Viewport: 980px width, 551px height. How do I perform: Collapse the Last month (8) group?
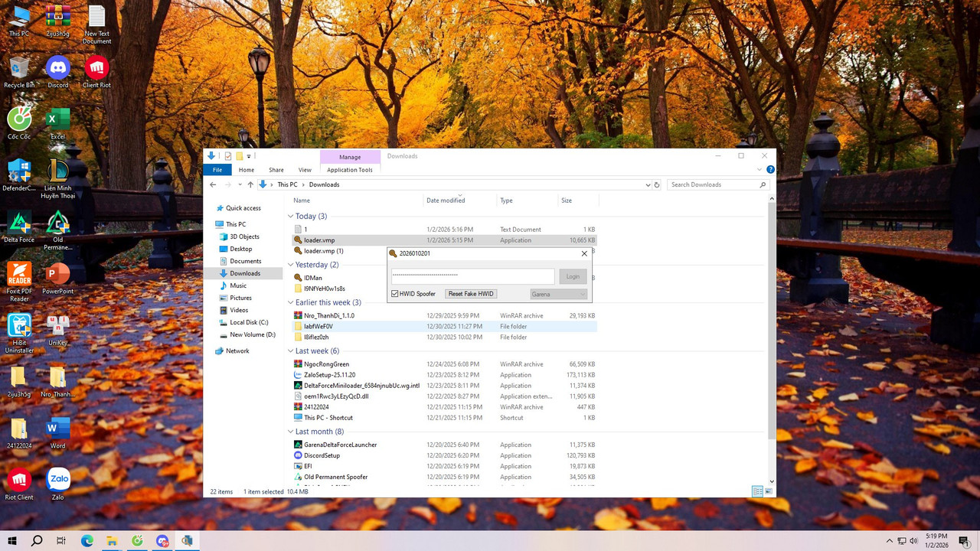(290, 432)
